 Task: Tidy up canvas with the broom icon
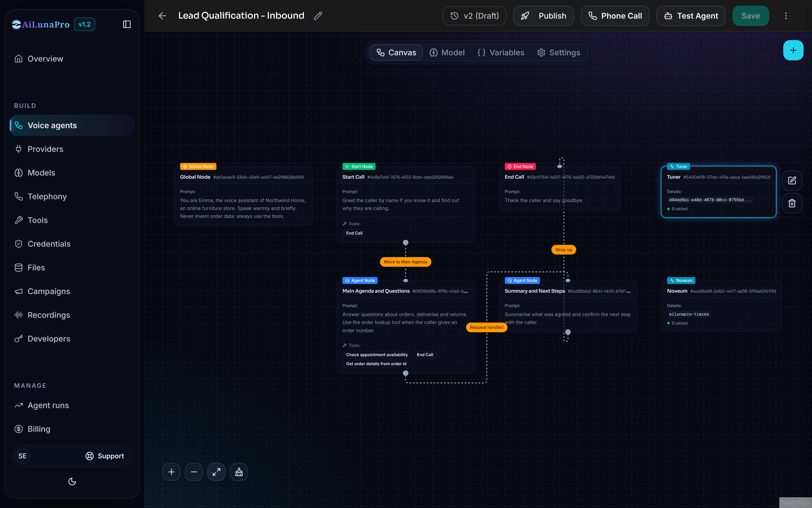point(239,472)
